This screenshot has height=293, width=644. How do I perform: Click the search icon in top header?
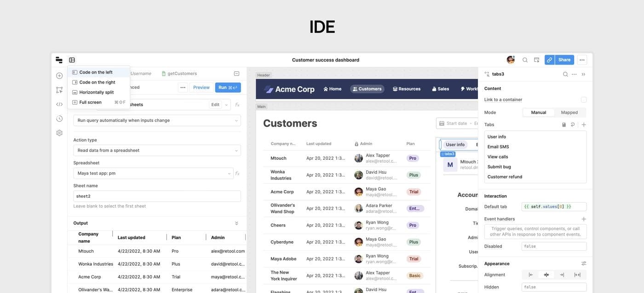pos(525,60)
